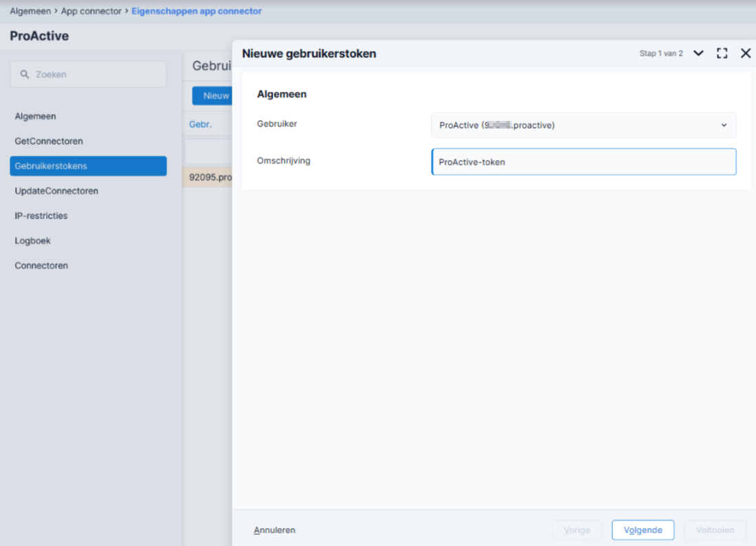Open the Gebruiker dropdown
This screenshot has height=546, width=756.
click(583, 125)
